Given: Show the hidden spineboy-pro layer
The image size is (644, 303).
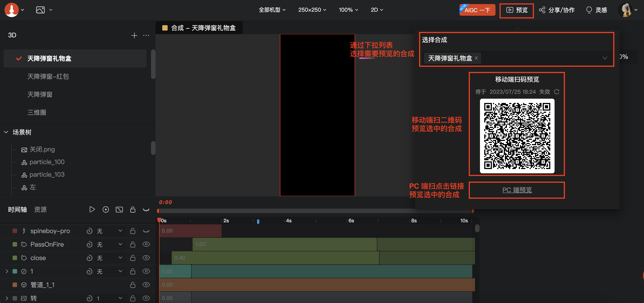Looking at the screenshot, I should click(146, 231).
